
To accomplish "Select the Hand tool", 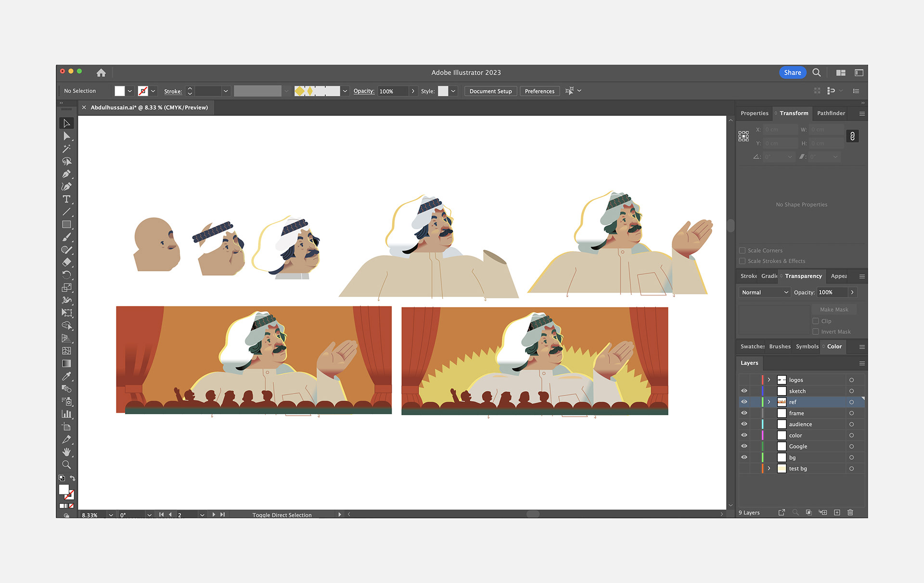I will [67, 452].
